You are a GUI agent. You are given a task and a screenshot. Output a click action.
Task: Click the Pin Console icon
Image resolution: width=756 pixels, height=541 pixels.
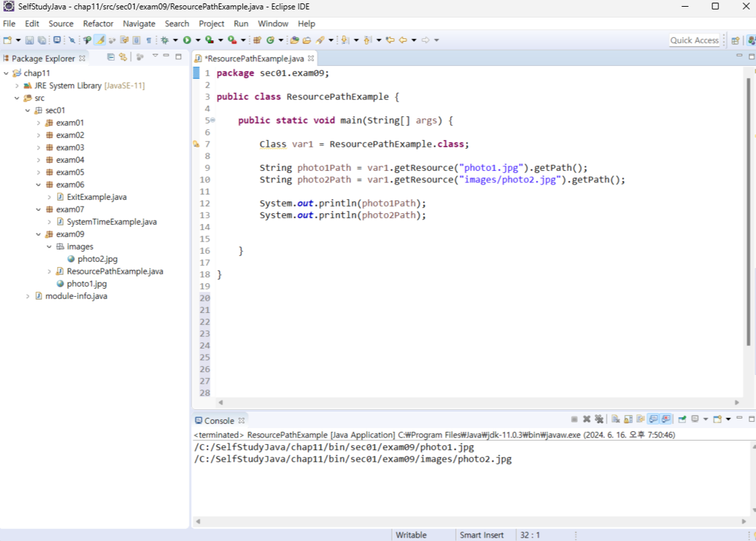click(682, 419)
